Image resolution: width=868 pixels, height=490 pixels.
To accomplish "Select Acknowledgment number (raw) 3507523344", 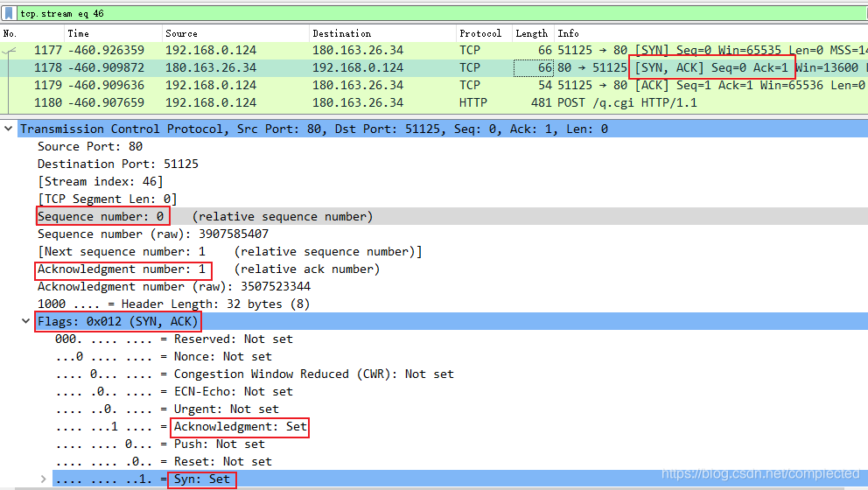I will 174,287.
